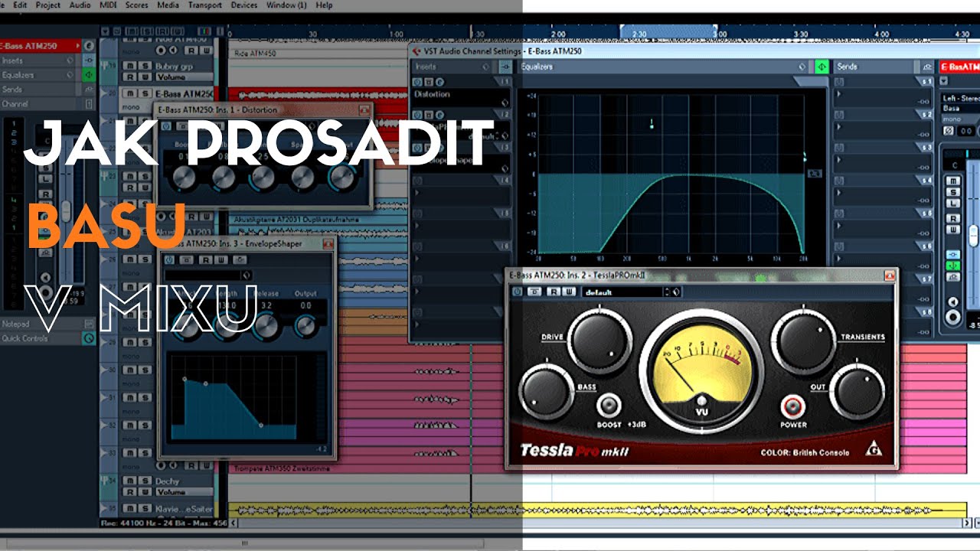Click the TesslaPRO OUT knob
The image size is (980, 551).
point(857,390)
